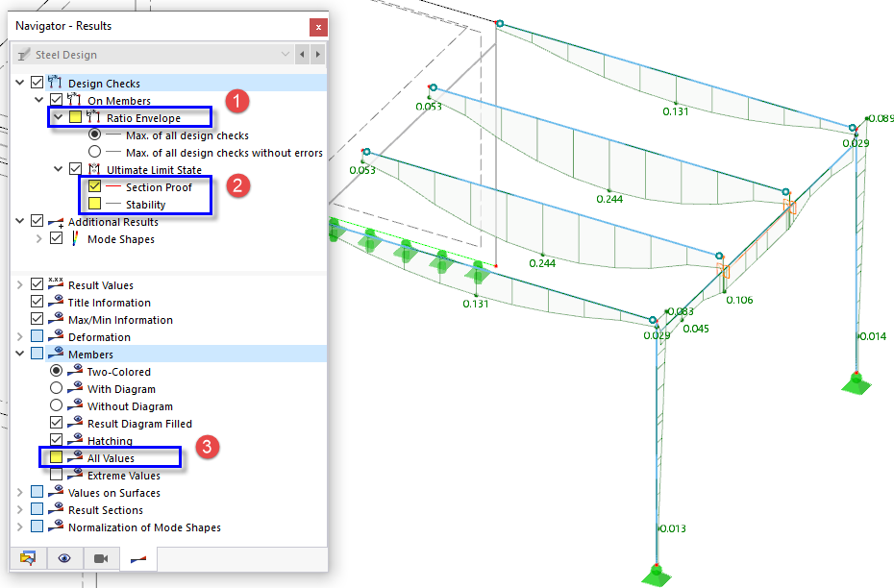Click the Deformation display icon

[x=56, y=335]
